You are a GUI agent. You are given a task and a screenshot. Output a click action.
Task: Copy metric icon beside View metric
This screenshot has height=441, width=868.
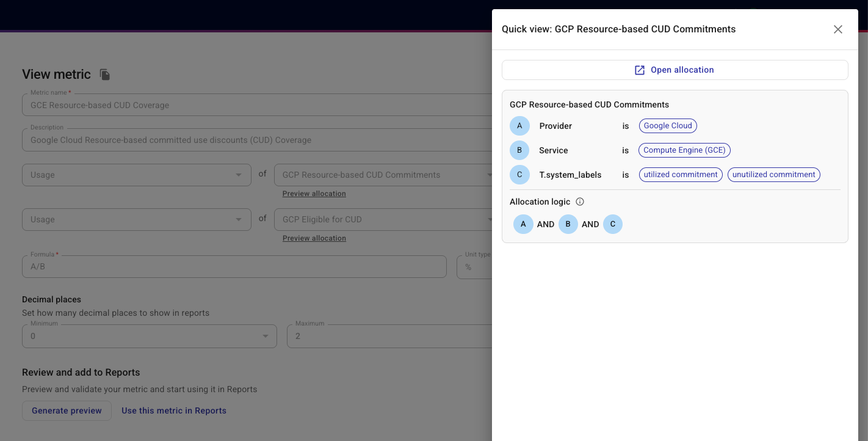105,75
